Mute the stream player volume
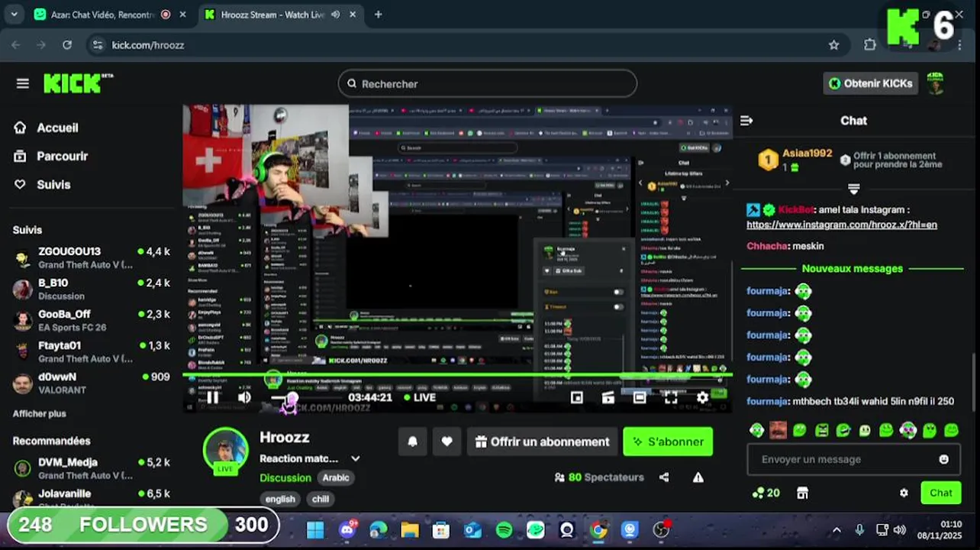The image size is (980, 550). pyautogui.click(x=244, y=397)
